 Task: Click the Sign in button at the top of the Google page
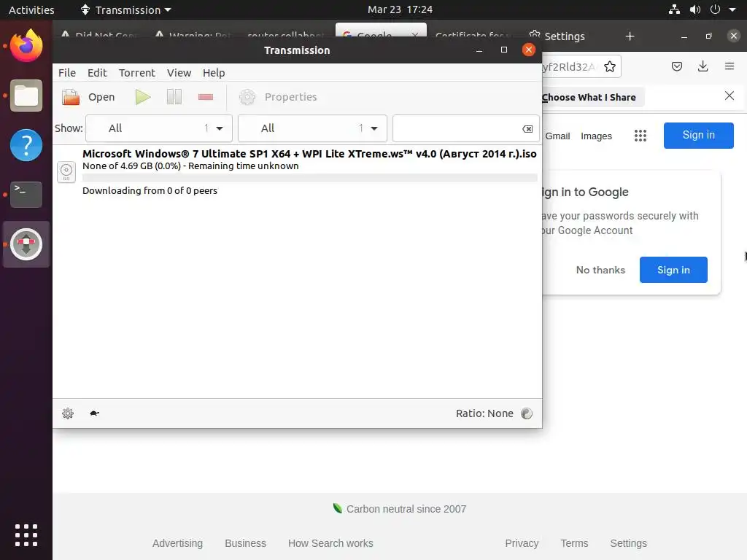698,135
